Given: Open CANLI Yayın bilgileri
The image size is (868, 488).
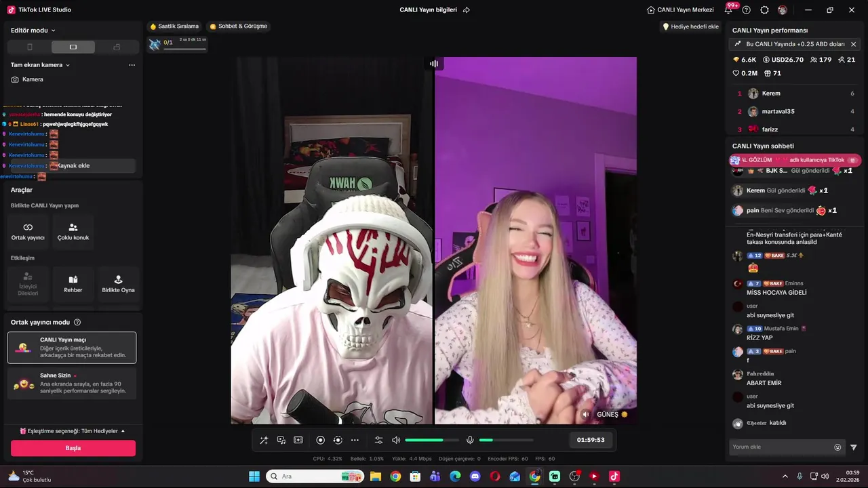Looking at the screenshot, I should pos(428,10).
